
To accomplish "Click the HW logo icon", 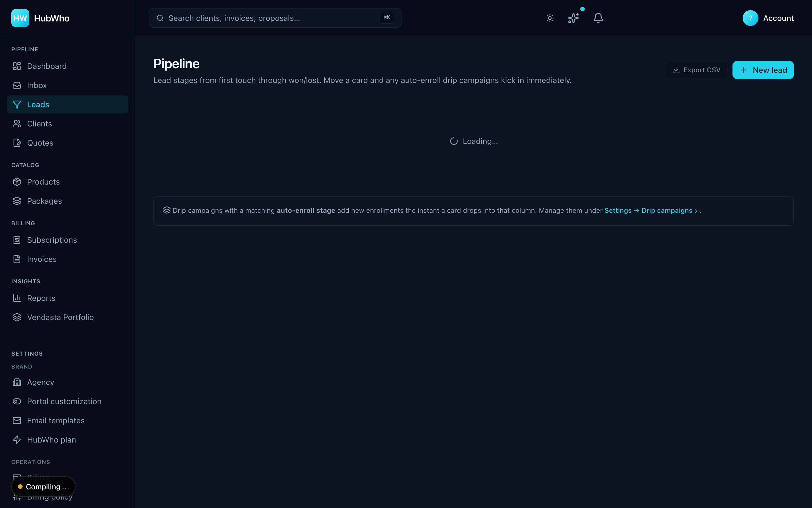I will point(20,18).
